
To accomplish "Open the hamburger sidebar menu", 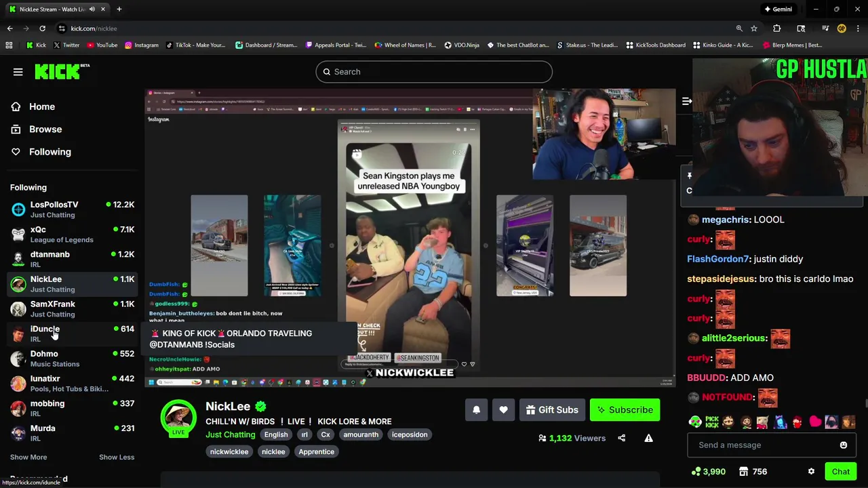I will (18, 72).
